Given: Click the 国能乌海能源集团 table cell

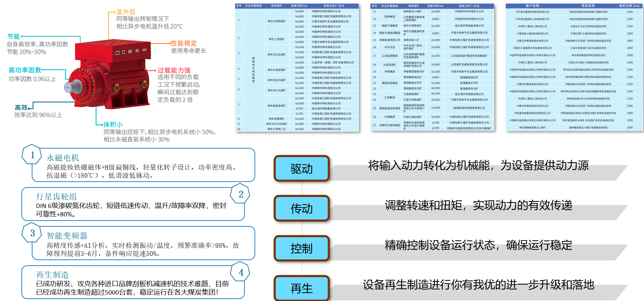Looking at the screenshot, I should click(x=390, y=33).
